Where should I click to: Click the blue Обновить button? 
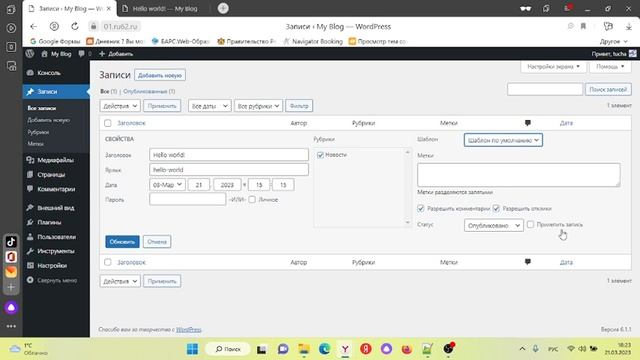(122, 242)
